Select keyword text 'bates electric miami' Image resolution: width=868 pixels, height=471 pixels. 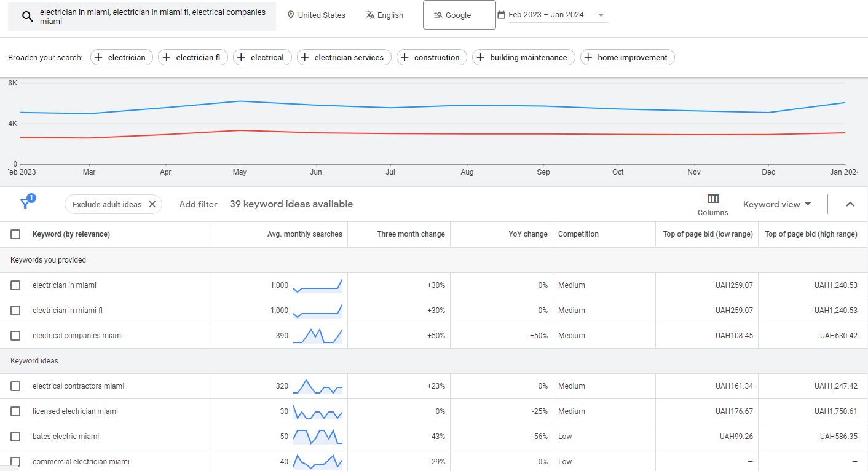coord(66,437)
